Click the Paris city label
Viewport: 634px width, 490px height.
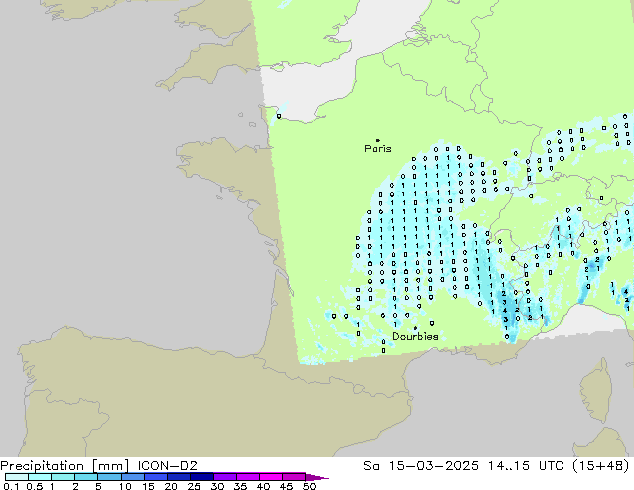(378, 149)
